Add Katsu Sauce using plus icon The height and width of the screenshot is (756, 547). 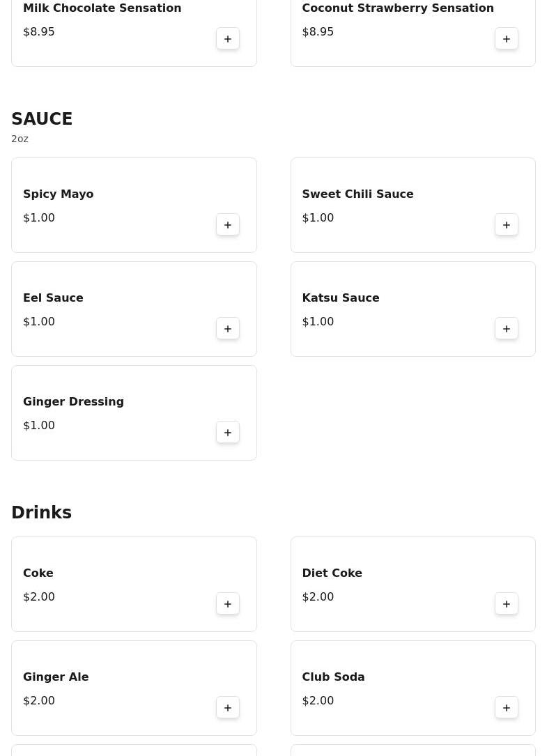[x=507, y=329]
